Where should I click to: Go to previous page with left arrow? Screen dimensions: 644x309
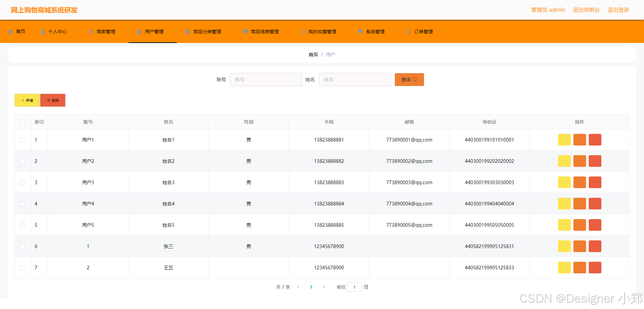click(x=298, y=287)
